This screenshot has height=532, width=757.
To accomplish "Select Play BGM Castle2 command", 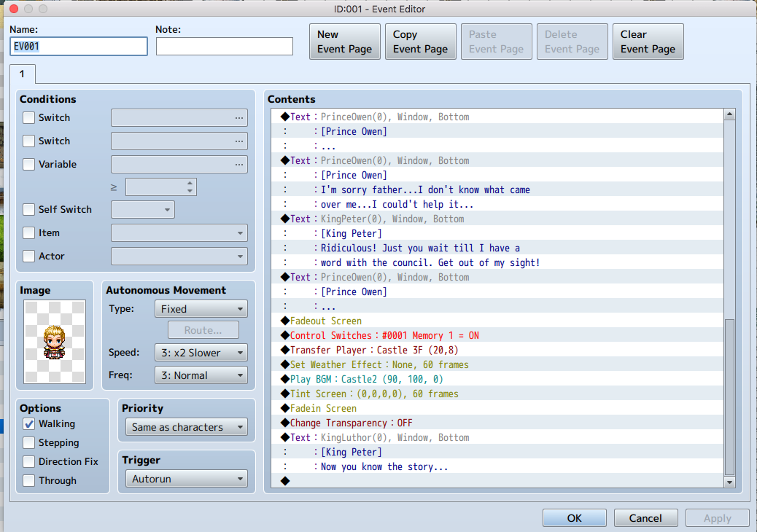I will [497, 379].
